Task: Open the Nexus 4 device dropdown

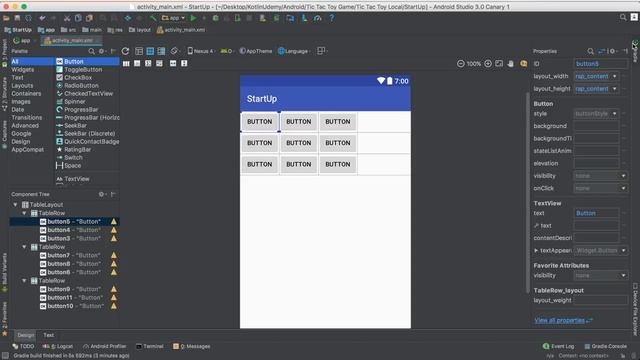Action: coord(201,51)
